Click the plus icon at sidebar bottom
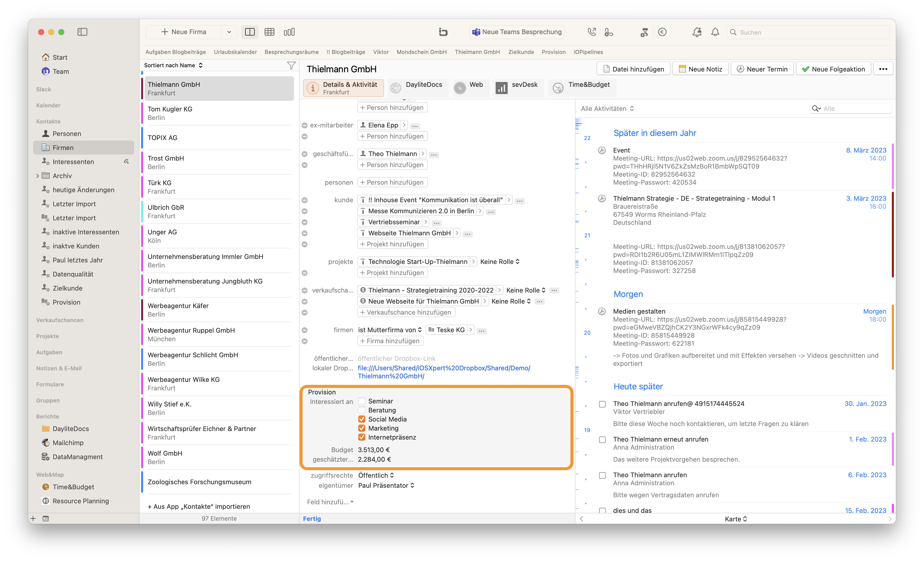 point(33,518)
